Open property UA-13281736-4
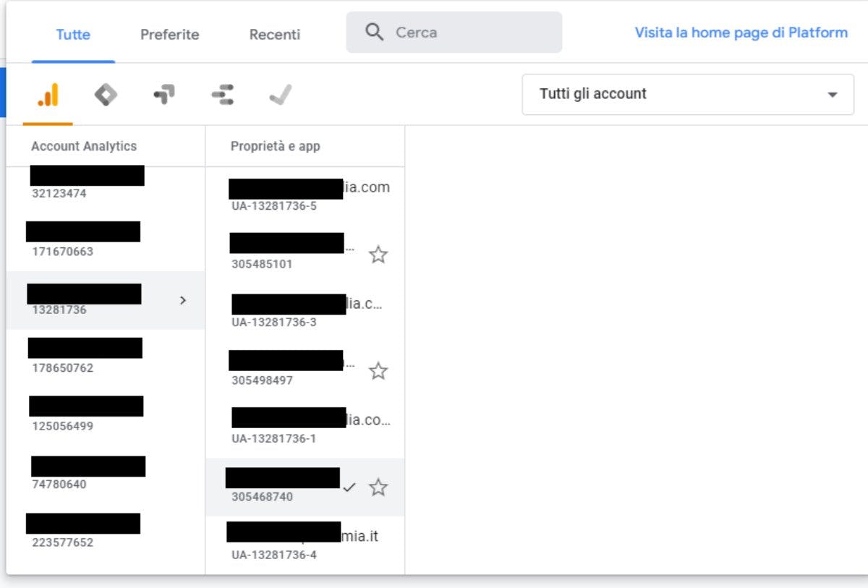Screen dimensions: 868x588 coord(305,545)
